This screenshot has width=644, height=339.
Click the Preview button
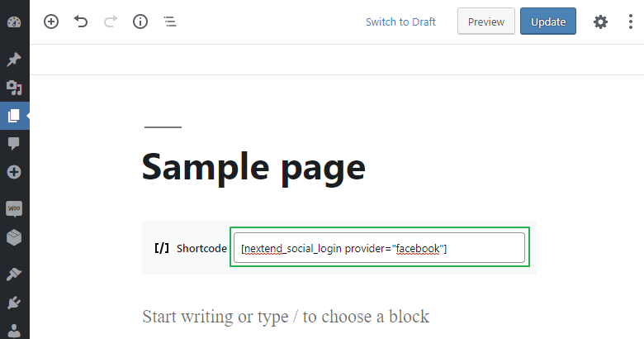[485, 21]
